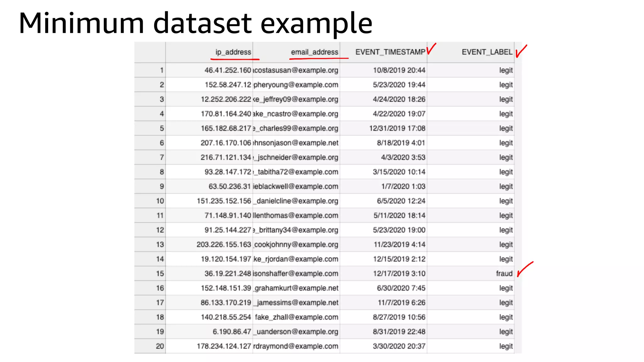The height and width of the screenshot is (362, 644).
Task: Select IP cell 12.252.206.222
Action: (x=209, y=99)
